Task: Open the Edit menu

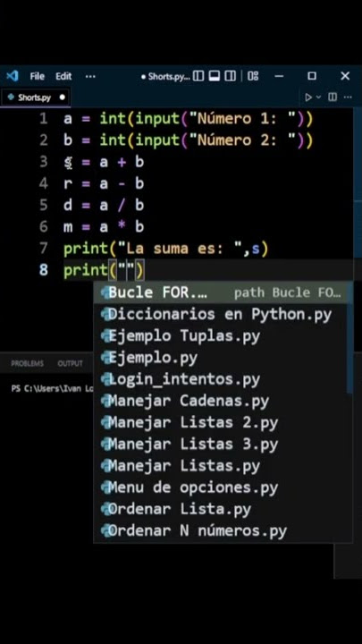Action: click(63, 76)
